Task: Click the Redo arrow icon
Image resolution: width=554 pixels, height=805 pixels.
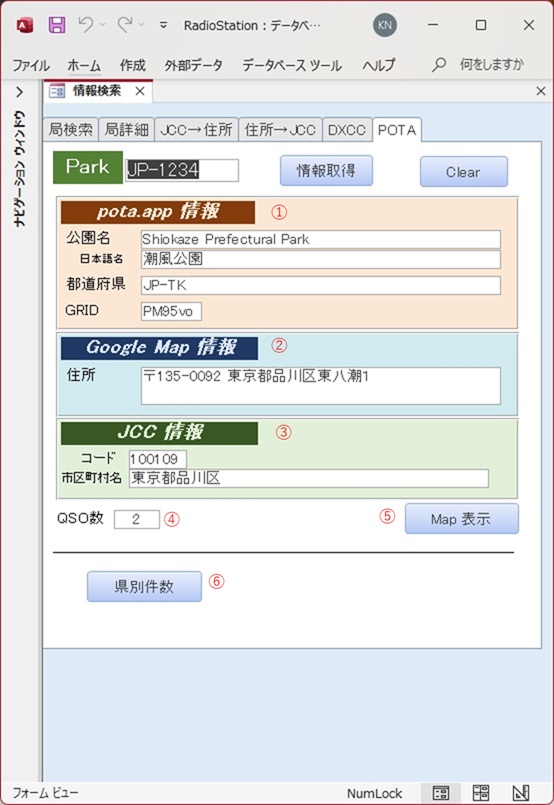Action: 124,24
